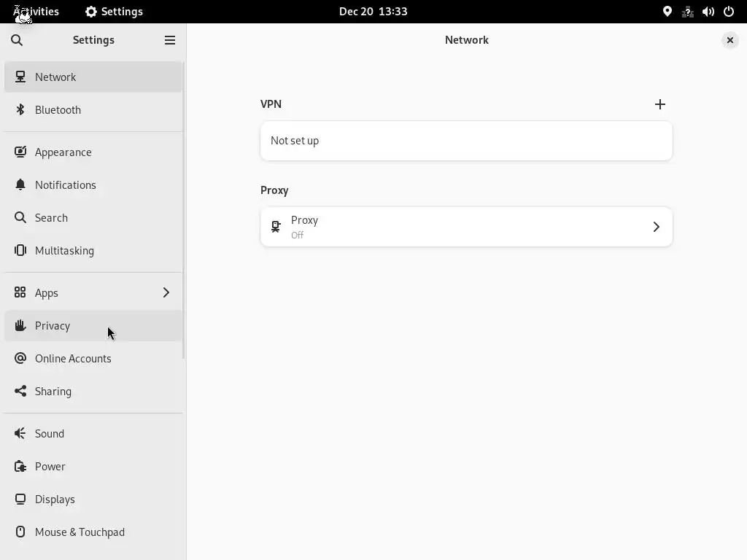Click the location pin icon in top bar
The width and height of the screenshot is (747, 560).
coord(667,12)
